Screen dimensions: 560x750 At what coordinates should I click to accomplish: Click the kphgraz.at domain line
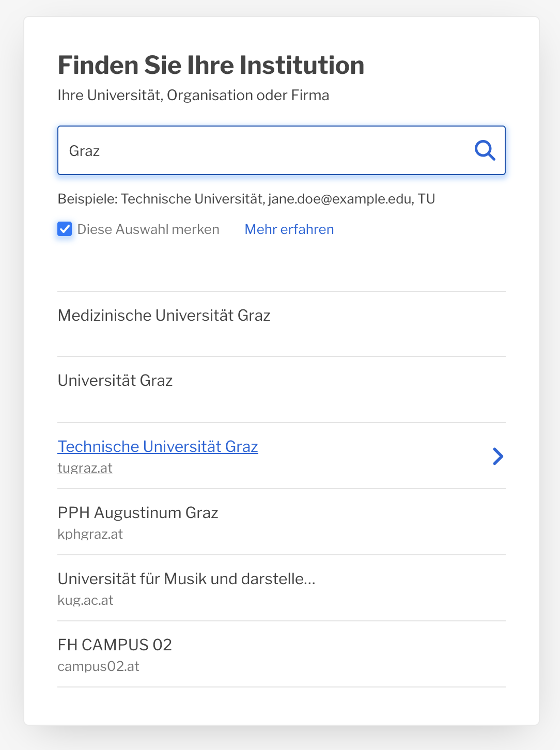[90, 534]
